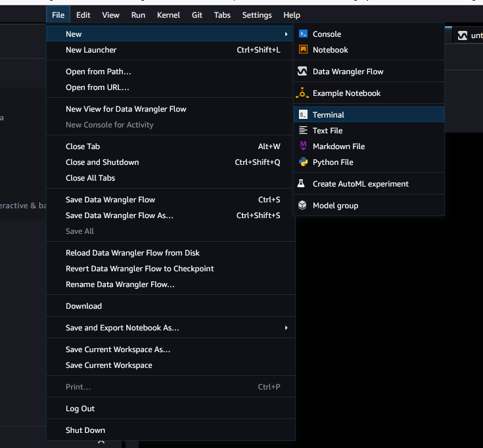Click the orange Notebook icon
This screenshot has width=483, height=448.
[303, 50]
